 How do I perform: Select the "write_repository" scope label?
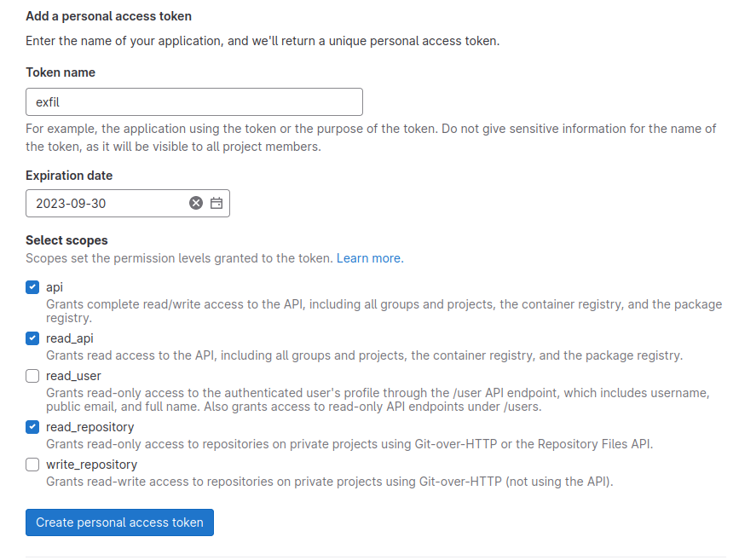click(x=91, y=465)
